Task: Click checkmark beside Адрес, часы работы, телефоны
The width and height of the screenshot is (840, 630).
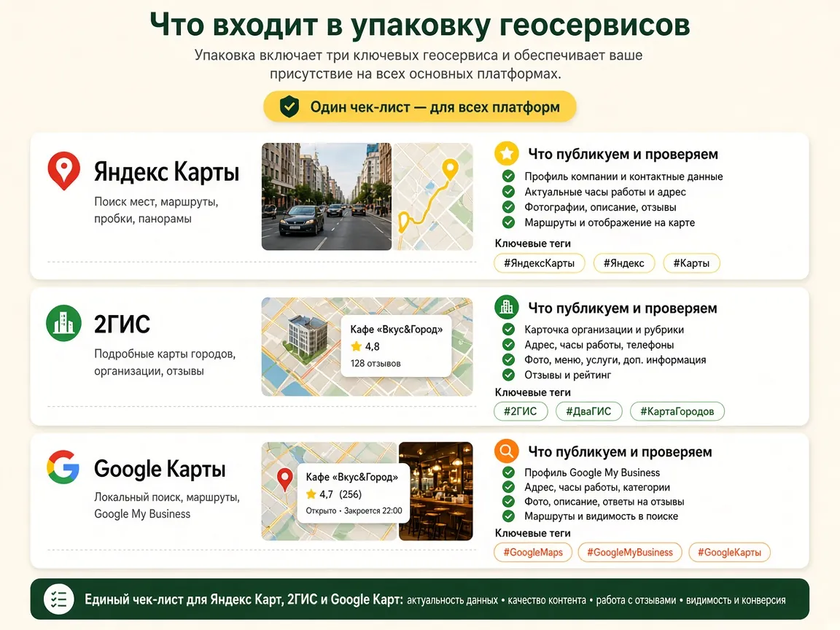Action: (508, 344)
